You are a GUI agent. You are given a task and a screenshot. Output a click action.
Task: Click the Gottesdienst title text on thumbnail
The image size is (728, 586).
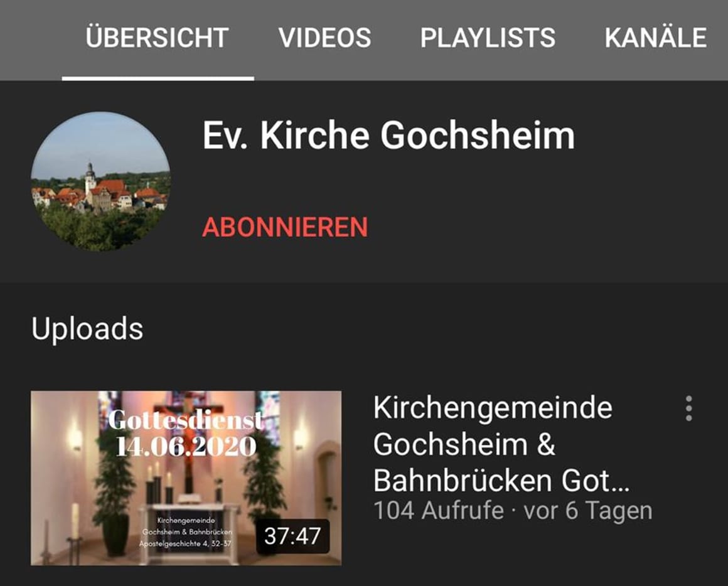tap(186, 420)
